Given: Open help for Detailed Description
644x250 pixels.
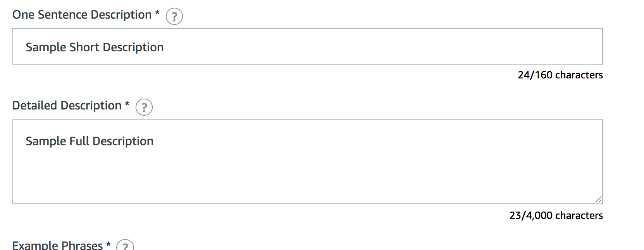Looking at the screenshot, I should tap(144, 107).
